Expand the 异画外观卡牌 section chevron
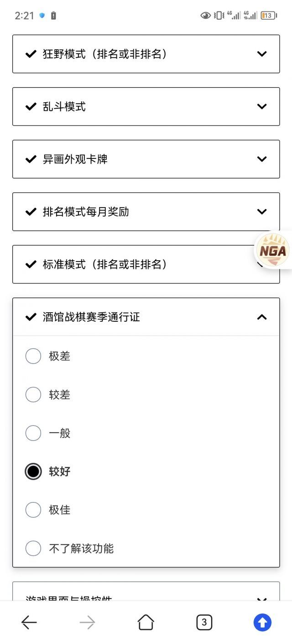 262,159
